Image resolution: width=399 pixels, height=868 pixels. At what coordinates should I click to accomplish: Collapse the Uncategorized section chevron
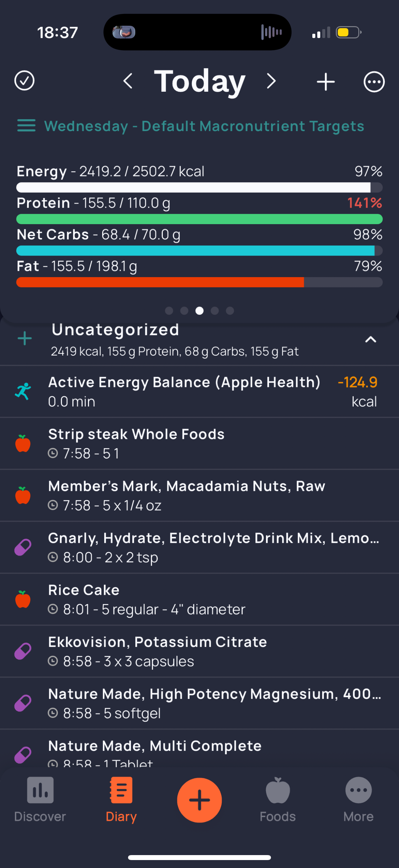[370, 339]
